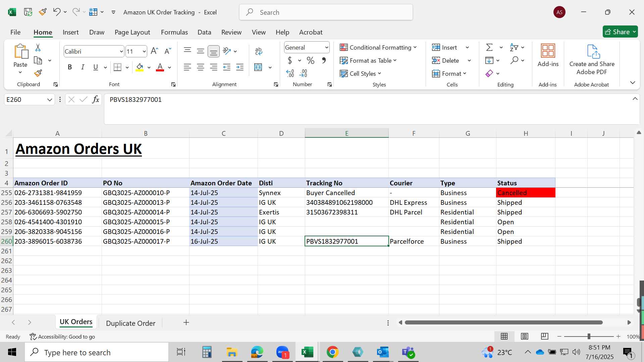Click the Format cells button
The image size is (644, 362).
(449, 73)
